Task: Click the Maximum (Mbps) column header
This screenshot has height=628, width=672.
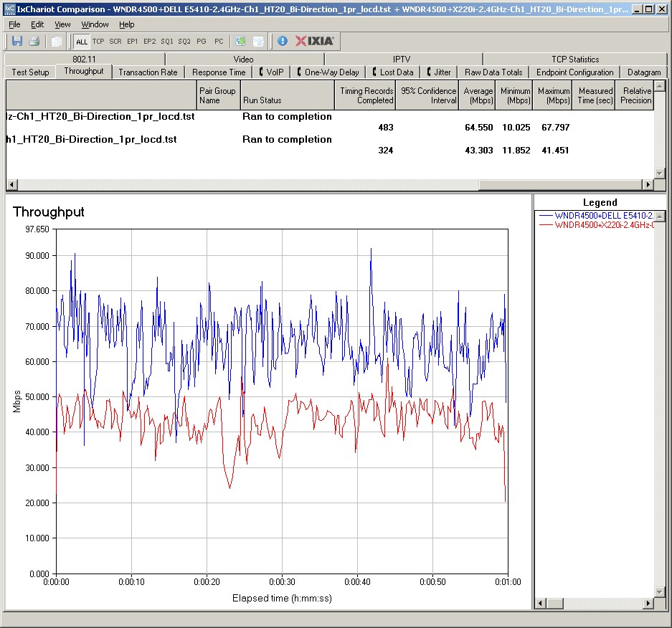Action: pyautogui.click(x=552, y=95)
